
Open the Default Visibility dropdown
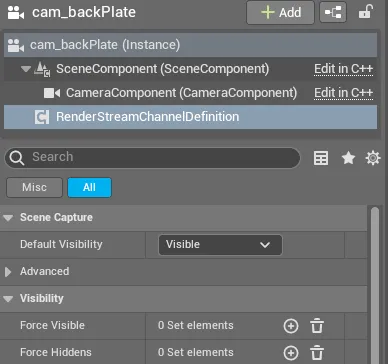click(220, 245)
